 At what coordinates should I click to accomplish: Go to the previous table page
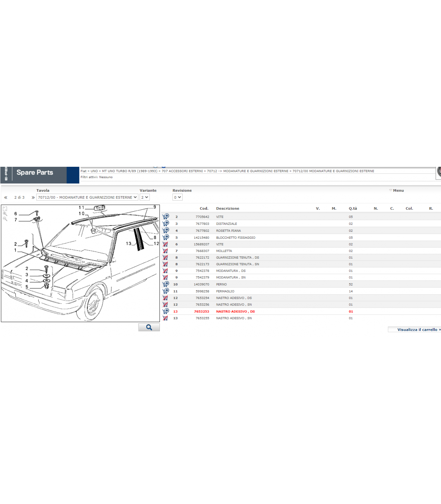pos(6,198)
